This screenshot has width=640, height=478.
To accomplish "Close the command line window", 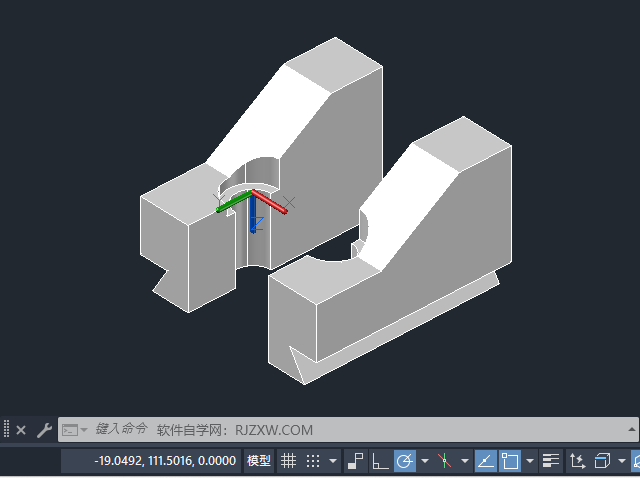I will 21,430.
